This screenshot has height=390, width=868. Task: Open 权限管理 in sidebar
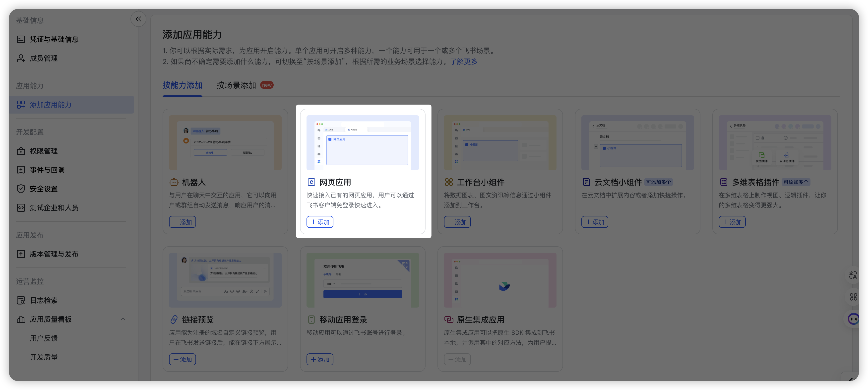click(44, 151)
